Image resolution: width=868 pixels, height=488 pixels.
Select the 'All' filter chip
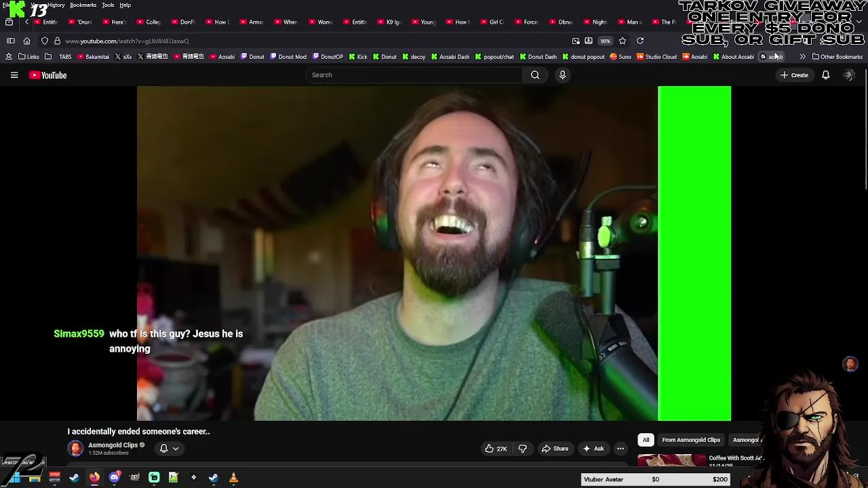click(646, 440)
